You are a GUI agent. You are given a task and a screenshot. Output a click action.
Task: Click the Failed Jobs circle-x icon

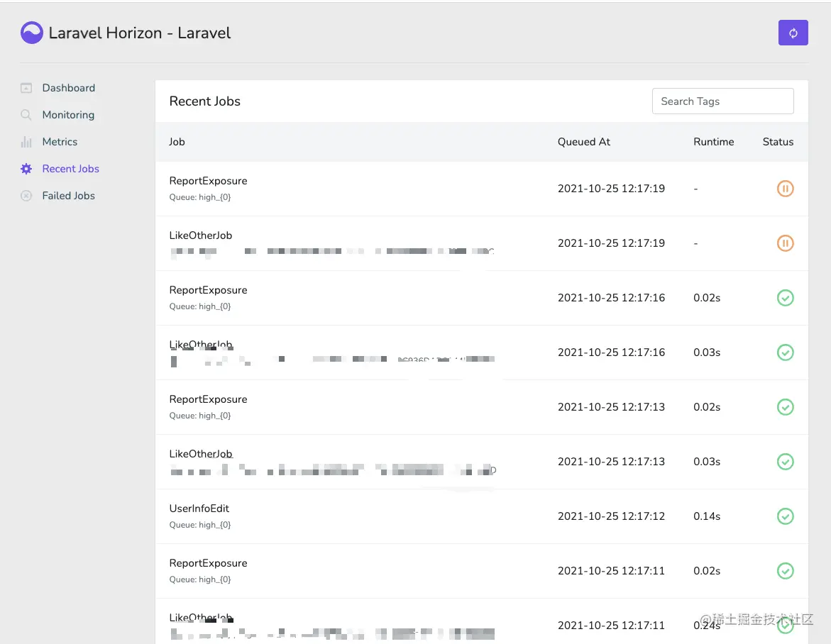[x=26, y=196]
